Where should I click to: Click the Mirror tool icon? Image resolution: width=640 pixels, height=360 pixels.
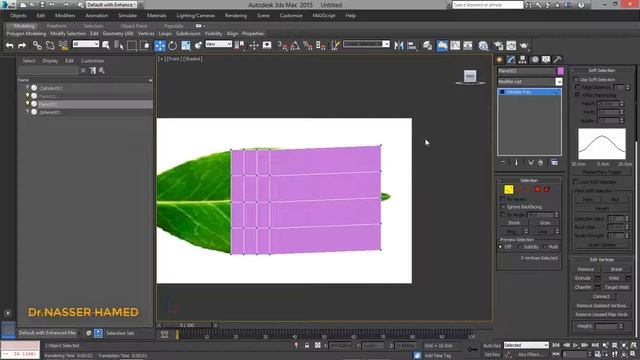[399, 45]
